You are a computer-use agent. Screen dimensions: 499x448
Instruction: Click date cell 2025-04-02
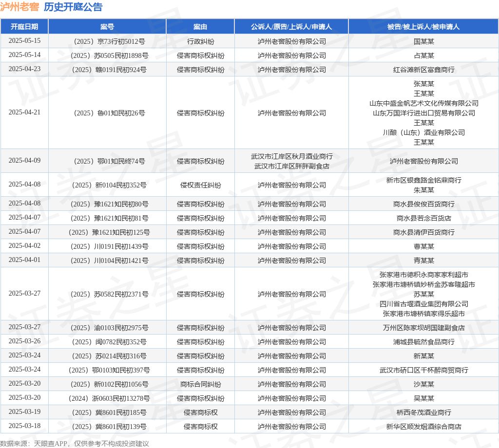24,246
